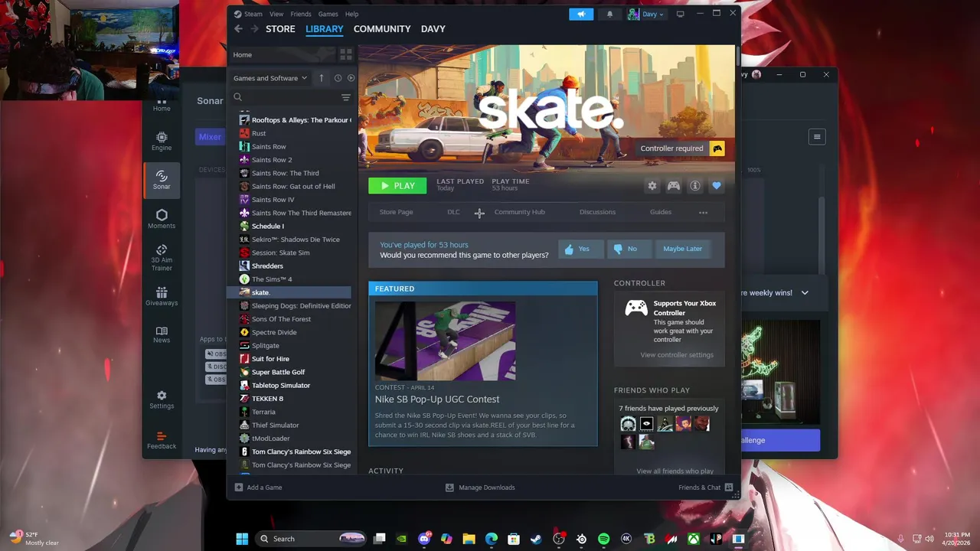Viewport: 980px width, 551px height.
Task: Select Sonar in SteelSeries sidebar
Action: [x=162, y=181]
